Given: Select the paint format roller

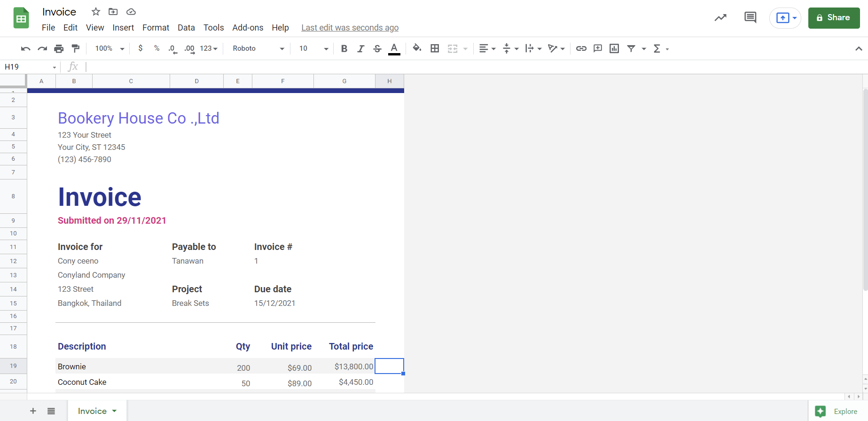Looking at the screenshot, I should pyautogui.click(x=75, y=48).
